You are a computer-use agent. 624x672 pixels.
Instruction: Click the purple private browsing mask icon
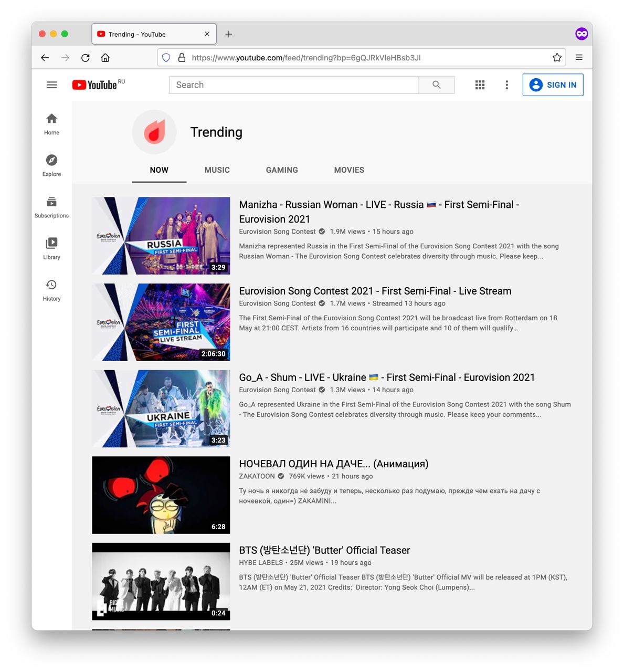(581, 34)
